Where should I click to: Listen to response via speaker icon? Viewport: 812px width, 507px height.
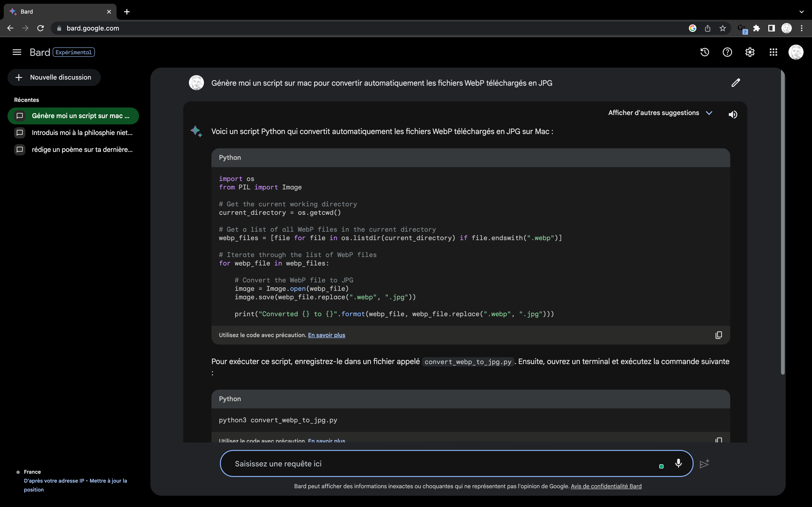(733, 114)
